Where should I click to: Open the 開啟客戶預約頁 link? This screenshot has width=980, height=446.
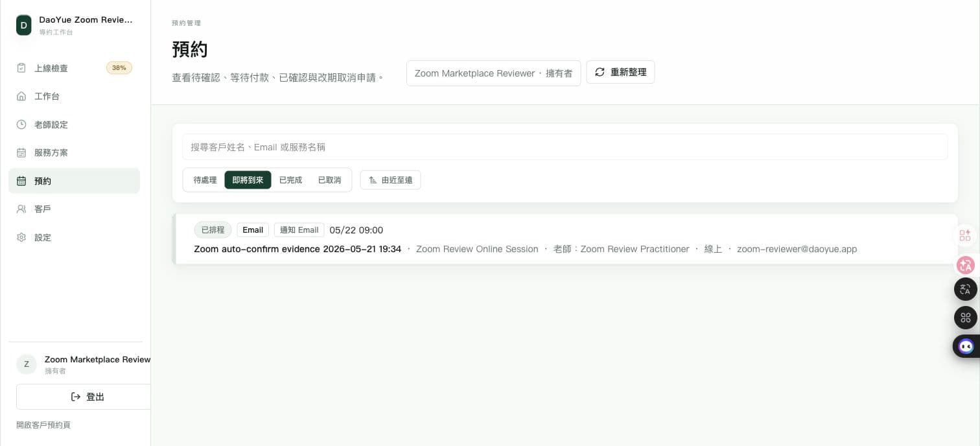(x=43, y=425)
